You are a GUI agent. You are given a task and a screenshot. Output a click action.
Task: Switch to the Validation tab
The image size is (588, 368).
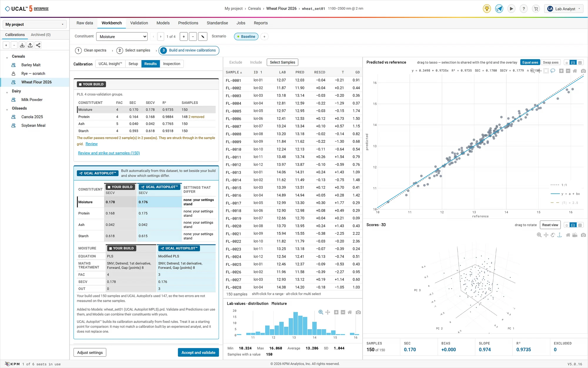point(139,23)
